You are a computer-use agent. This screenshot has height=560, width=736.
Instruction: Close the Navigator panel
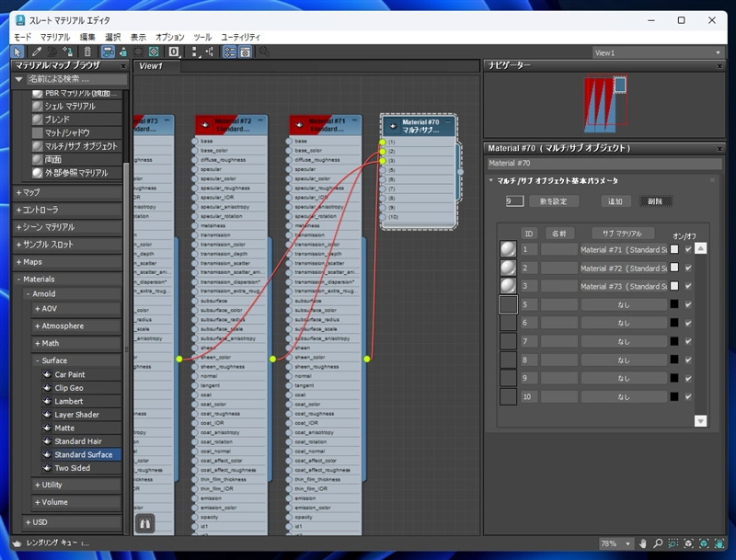coord(719,66)
